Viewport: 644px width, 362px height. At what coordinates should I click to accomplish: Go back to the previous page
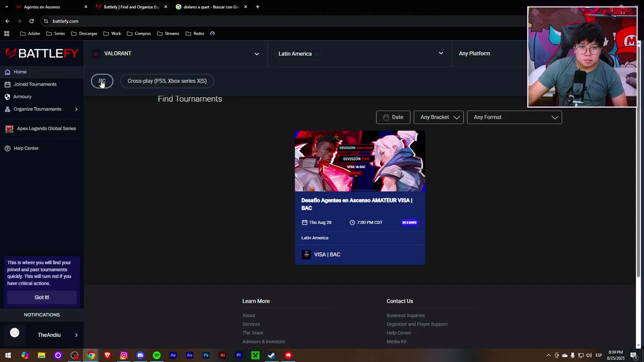pyautogui.click(x=7, y=21)
